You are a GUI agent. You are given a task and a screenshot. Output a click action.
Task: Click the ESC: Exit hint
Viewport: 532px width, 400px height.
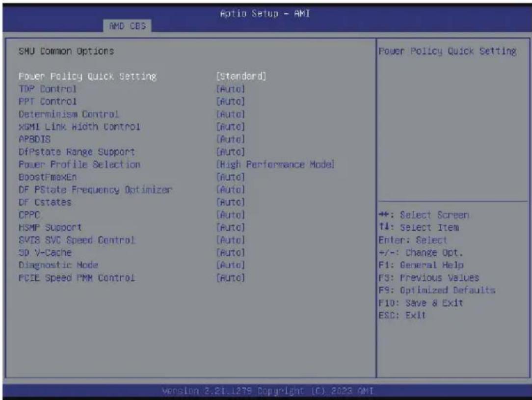[402, 316]
